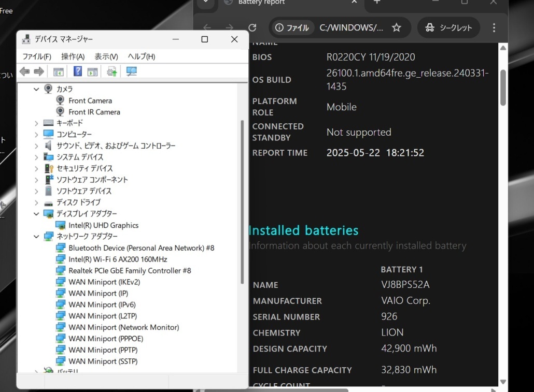
Task: Select the Battery report browser tab
Action: (x=289, y=3)
